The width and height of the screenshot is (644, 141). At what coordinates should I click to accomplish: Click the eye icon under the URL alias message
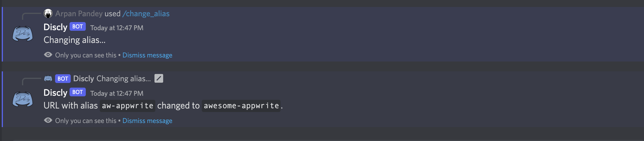click(x=48, y=120)
